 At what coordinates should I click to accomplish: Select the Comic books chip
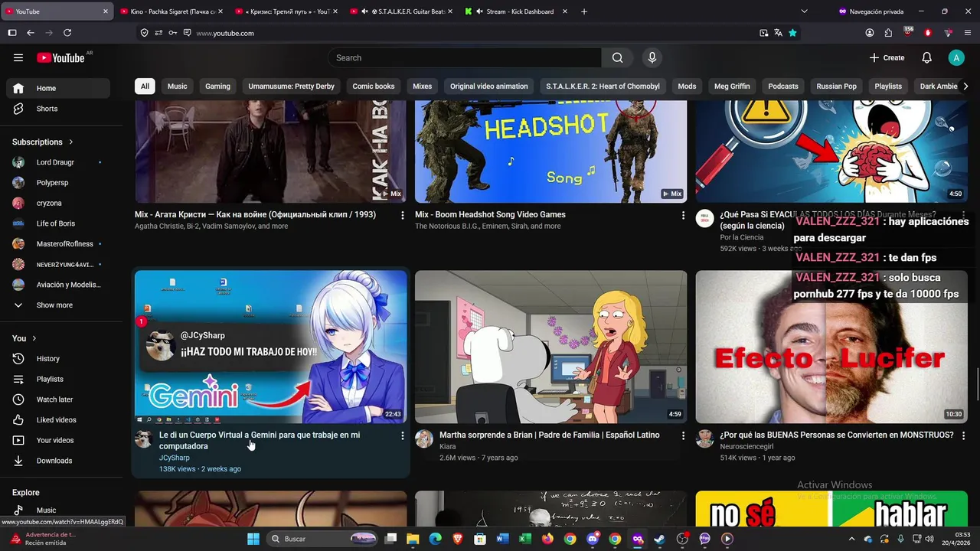[x=374, y=86]
